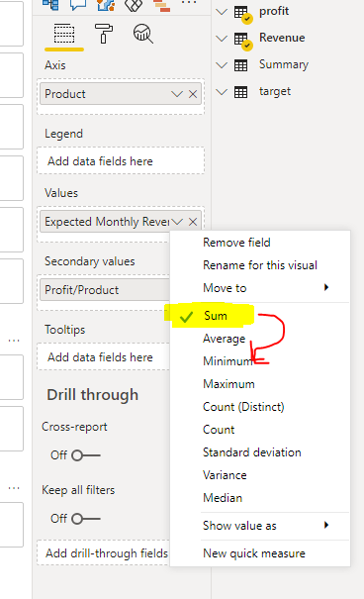This screenshot has width=364, height=599.
Task: Remove Expected Monthly Revenue with X icon
Action: (x=193, y=222)
